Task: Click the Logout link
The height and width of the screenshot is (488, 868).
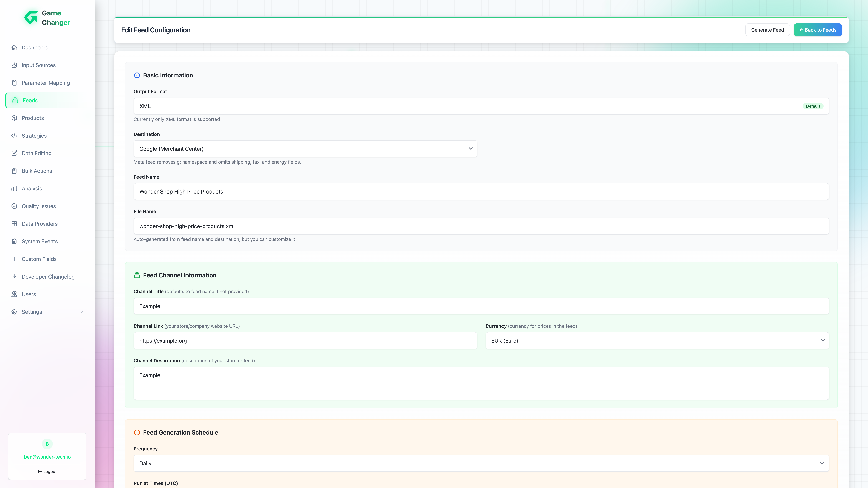Action: (47, 472)
